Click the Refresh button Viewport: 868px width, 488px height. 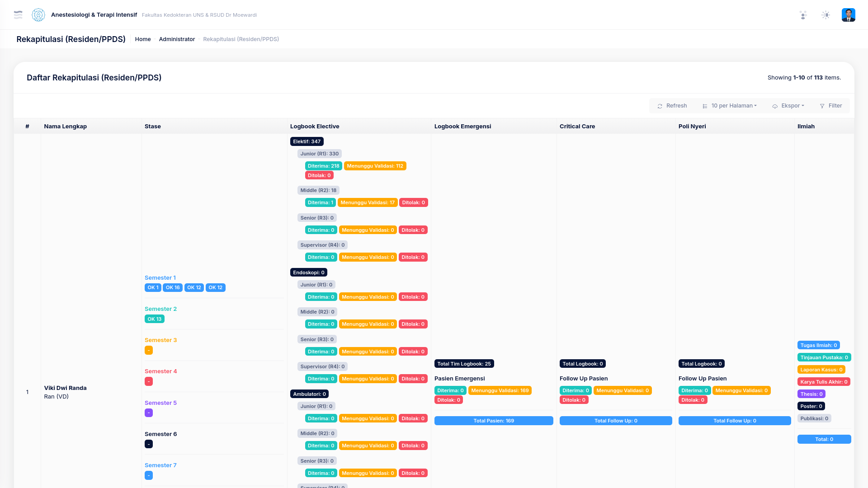pyautogui.click(x=672, y=106)
